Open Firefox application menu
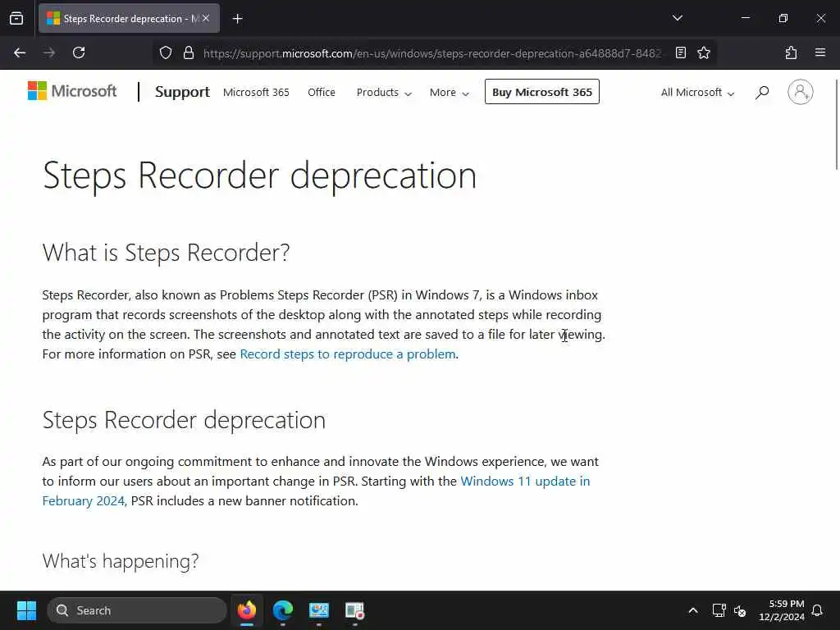 point(819,52)
